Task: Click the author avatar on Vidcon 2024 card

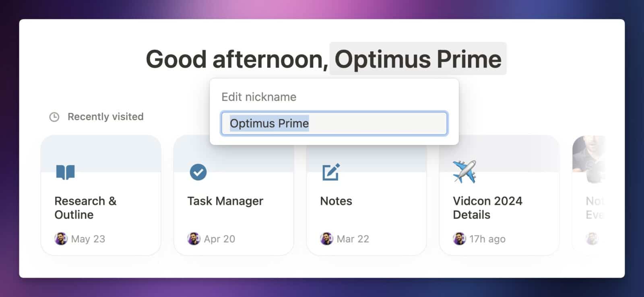Action: pos(459,239)
